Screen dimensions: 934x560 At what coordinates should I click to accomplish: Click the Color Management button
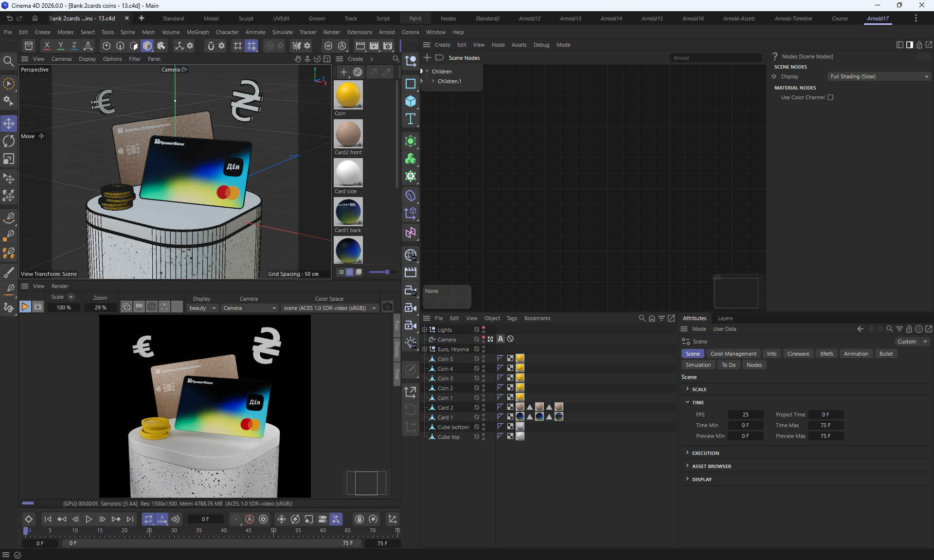[733, 354]
